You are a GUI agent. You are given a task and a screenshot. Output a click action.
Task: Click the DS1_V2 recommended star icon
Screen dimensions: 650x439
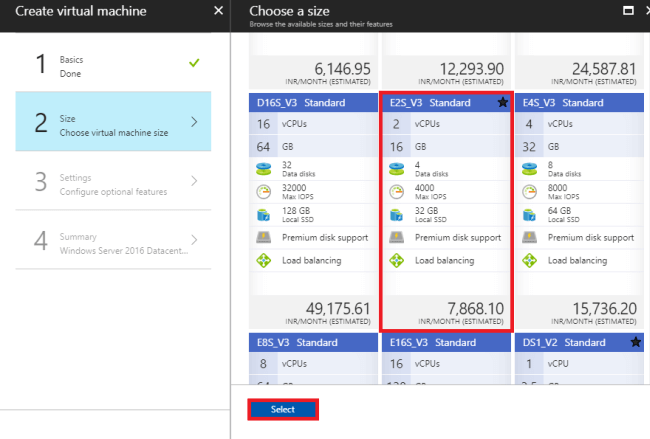point(636,342)
